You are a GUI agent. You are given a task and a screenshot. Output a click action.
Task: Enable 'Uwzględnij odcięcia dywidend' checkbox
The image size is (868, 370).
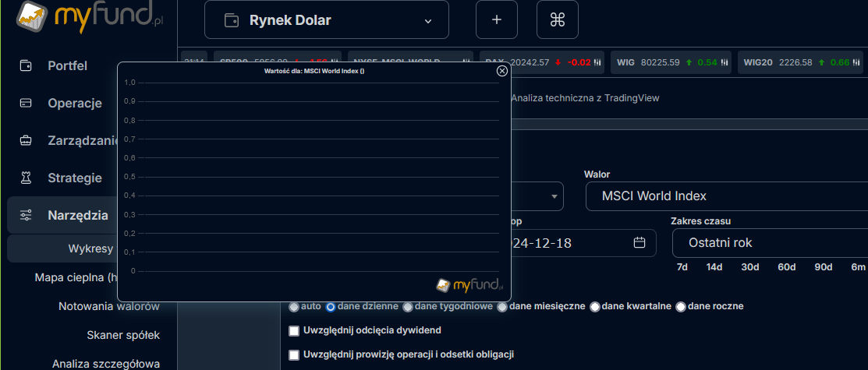(295, 331)
